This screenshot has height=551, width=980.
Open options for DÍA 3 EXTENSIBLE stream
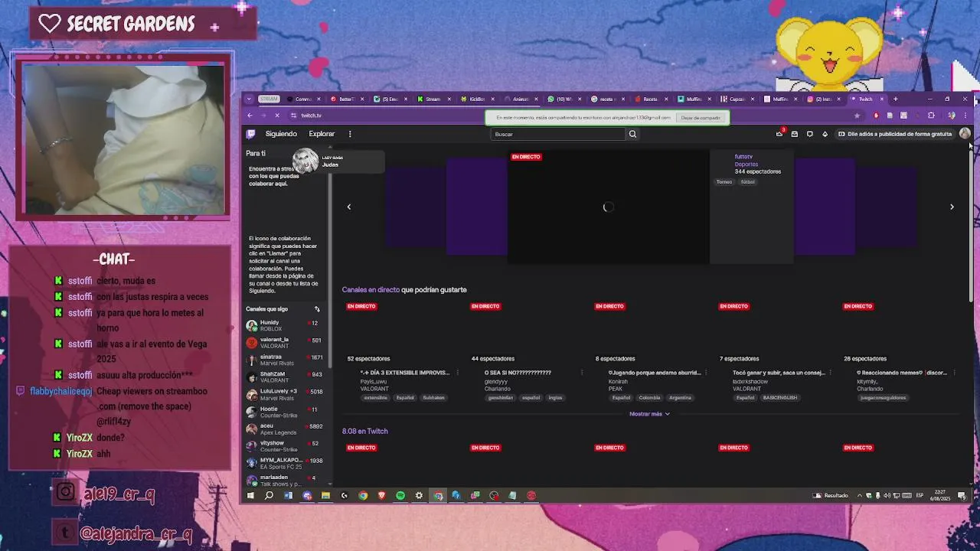(x=457, y=373)
